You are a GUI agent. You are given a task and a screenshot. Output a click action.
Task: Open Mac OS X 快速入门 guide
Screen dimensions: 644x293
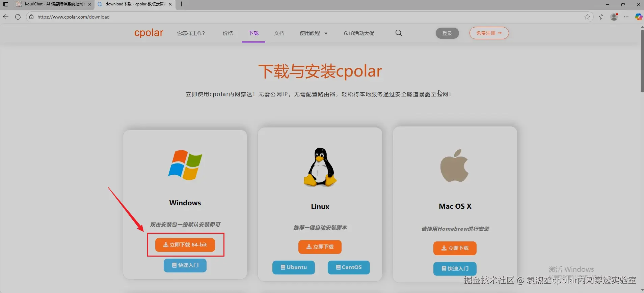click(x=455, y=269)
